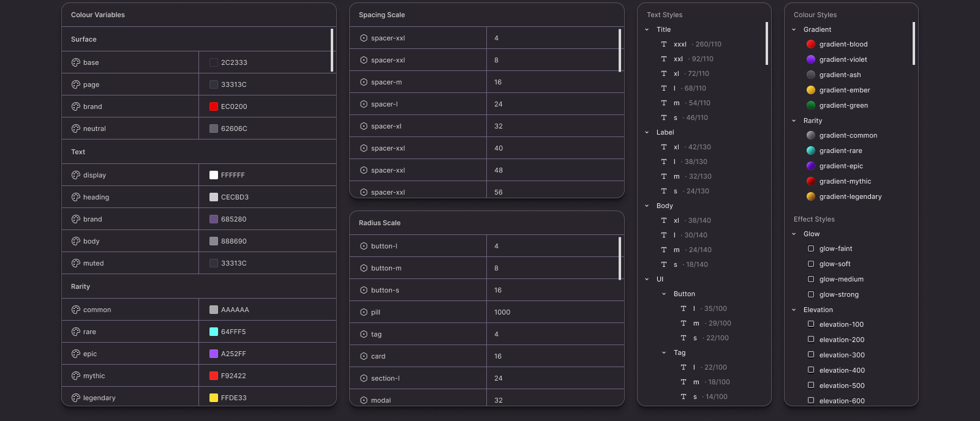Click the glow-faint effect square
The height and width of the screenshot is (421, 980).
811,248
